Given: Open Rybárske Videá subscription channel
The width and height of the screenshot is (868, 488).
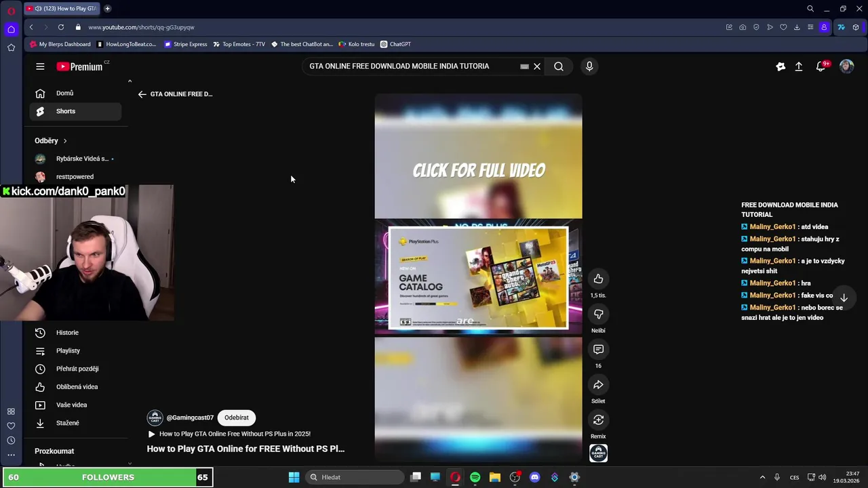Looking at the screenshot, I should click(75, 159).
